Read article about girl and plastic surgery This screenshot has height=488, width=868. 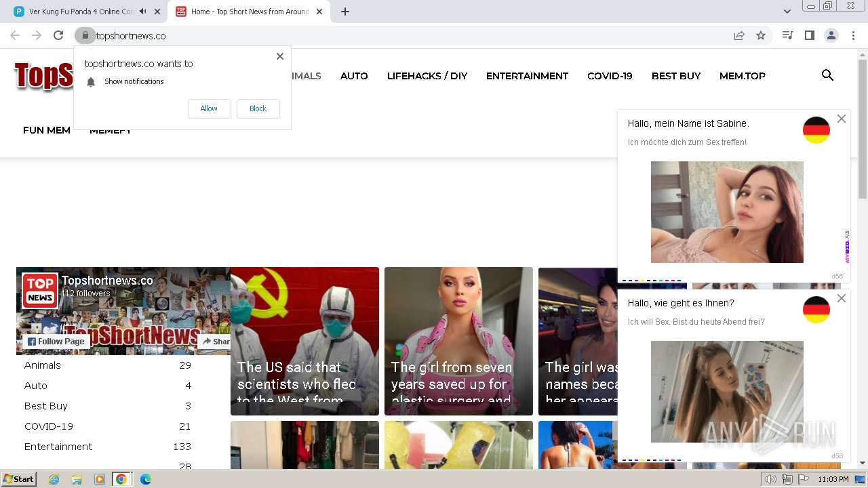click(x=458, y=341)
